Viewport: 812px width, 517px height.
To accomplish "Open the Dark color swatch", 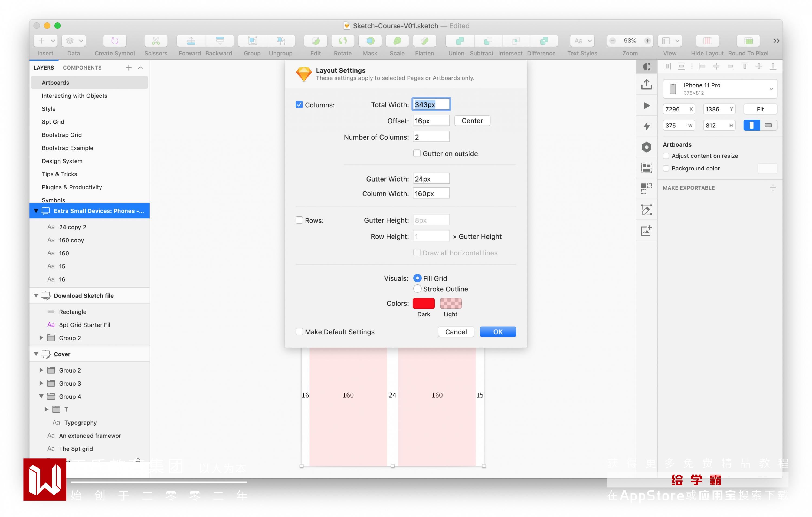I will click(x=424, y=303).
